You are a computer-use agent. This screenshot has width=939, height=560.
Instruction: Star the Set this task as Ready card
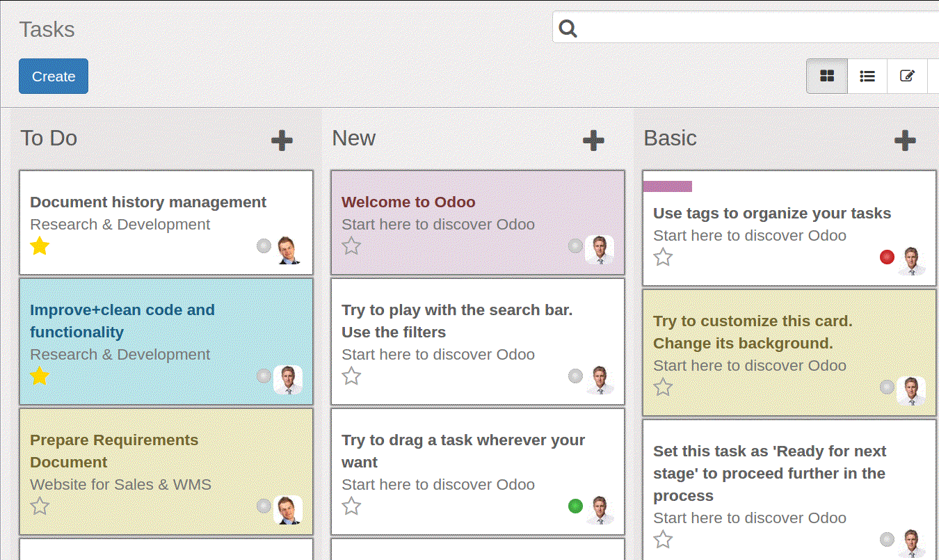pyautogui.click(x=663, y=539)
